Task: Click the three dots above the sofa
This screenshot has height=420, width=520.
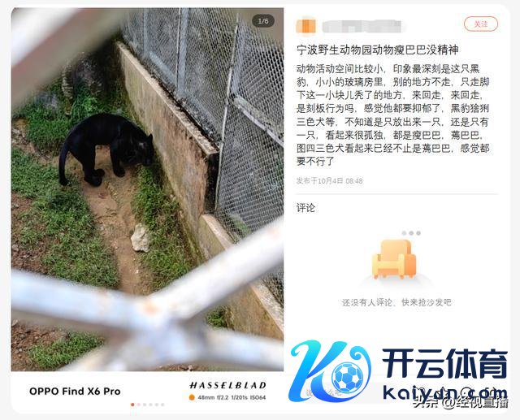Action: click(411, 233)
